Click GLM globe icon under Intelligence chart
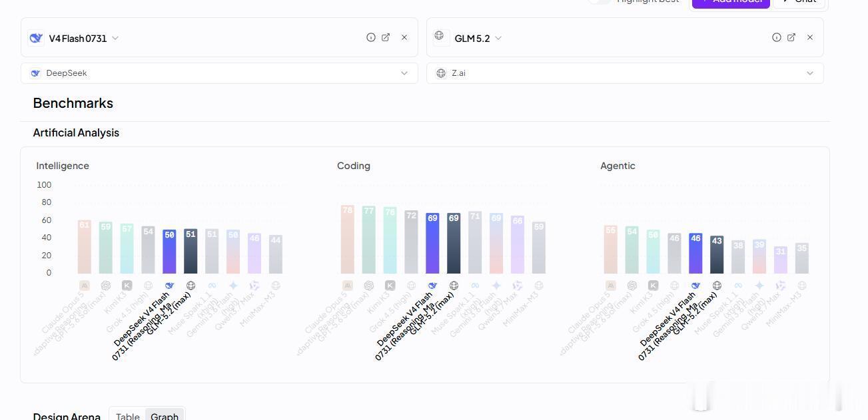The width and height of the screenshot is (868, 420). click(x=191, y=286)
